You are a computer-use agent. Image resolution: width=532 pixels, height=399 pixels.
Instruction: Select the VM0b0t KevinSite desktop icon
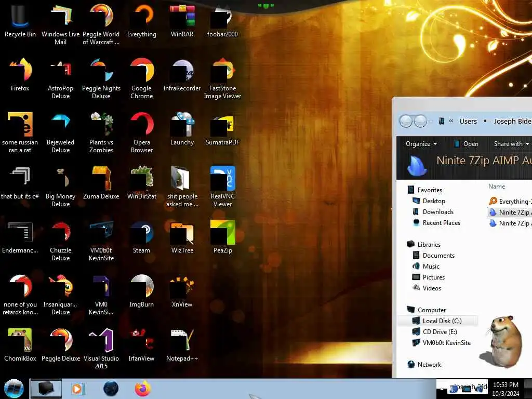101,241
